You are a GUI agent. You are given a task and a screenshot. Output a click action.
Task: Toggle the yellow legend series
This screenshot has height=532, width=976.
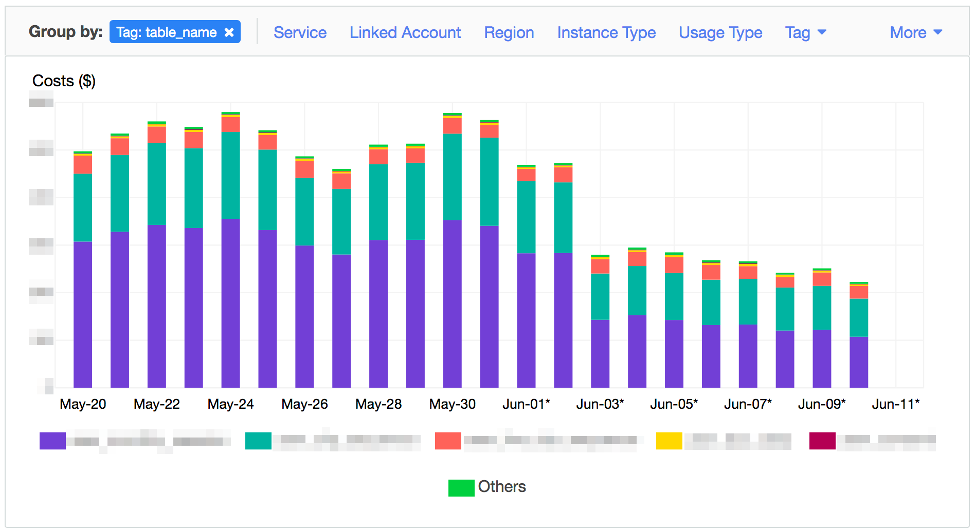(x=668, y=440)
